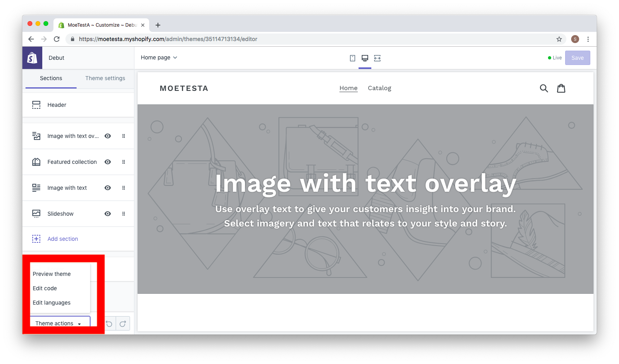Screen dimensions: 619x364
Task: Grab the drag handle for Image with text overlay
Action: pos(124,136)
